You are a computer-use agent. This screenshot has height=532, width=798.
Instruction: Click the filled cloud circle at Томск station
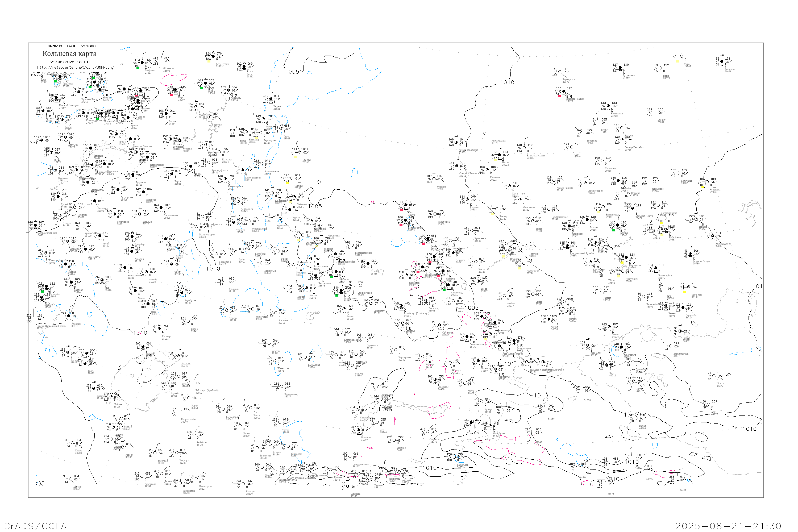[x=533, y=221]
